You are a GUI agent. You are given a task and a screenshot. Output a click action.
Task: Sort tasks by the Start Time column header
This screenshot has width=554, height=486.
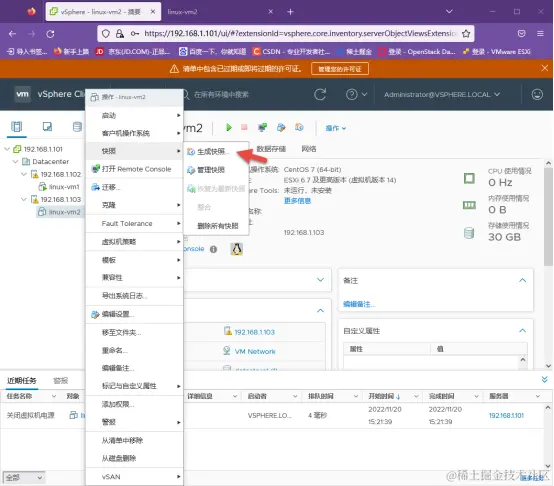[384, 396]
